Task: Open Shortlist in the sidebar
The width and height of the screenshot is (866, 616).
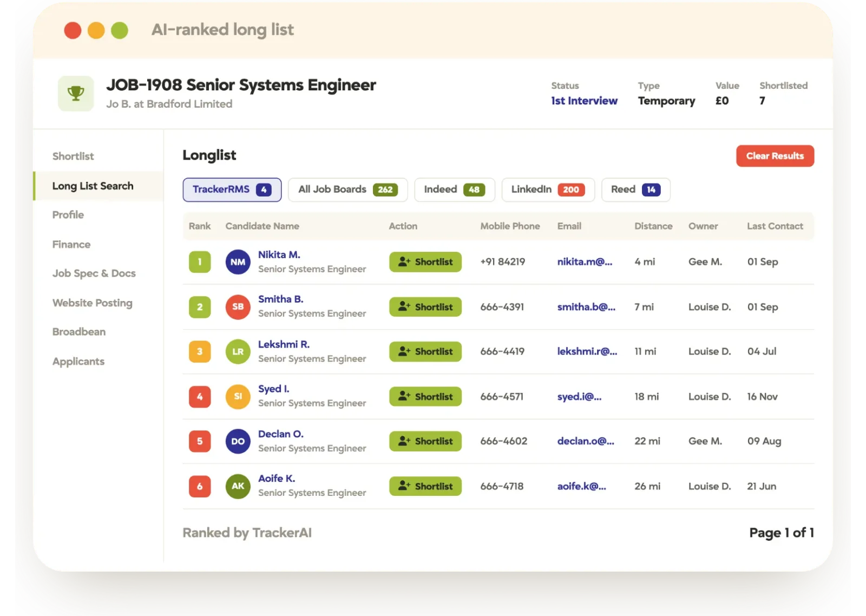Action: [x=73, y=156]
